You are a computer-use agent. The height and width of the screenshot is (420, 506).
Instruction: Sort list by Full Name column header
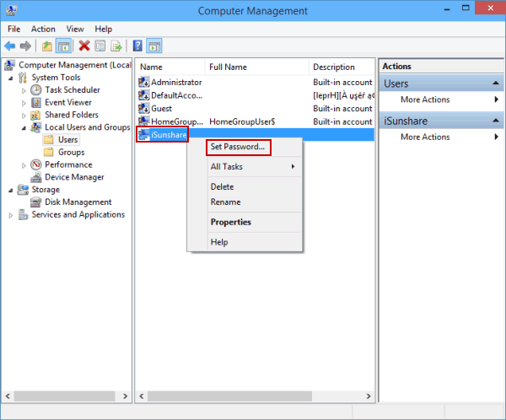pyautogui.click(x=228, y=67)
